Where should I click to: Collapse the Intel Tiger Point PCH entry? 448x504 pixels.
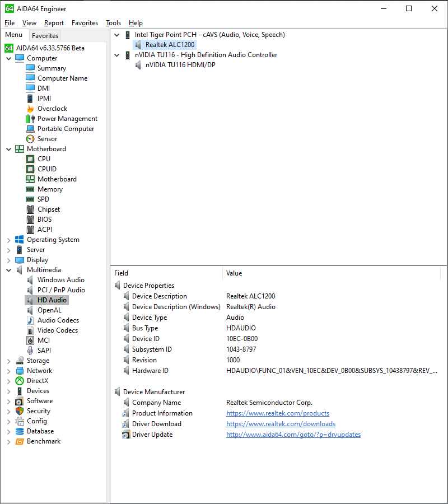coord(116,34)
